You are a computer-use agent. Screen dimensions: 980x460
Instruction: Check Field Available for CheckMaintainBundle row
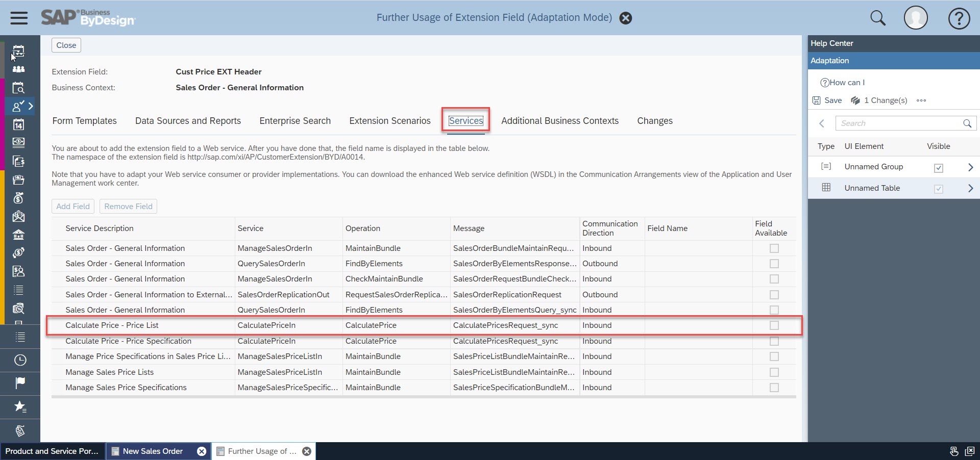(x=774, y=279)
